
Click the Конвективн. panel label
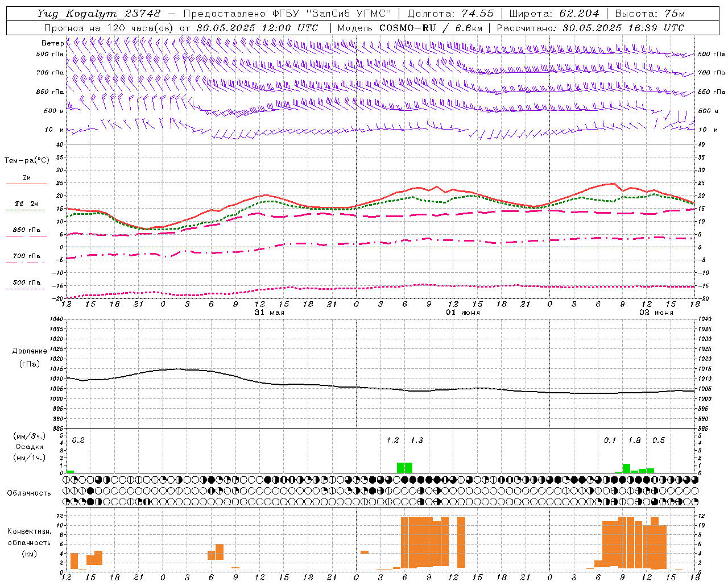click(29, 531)
